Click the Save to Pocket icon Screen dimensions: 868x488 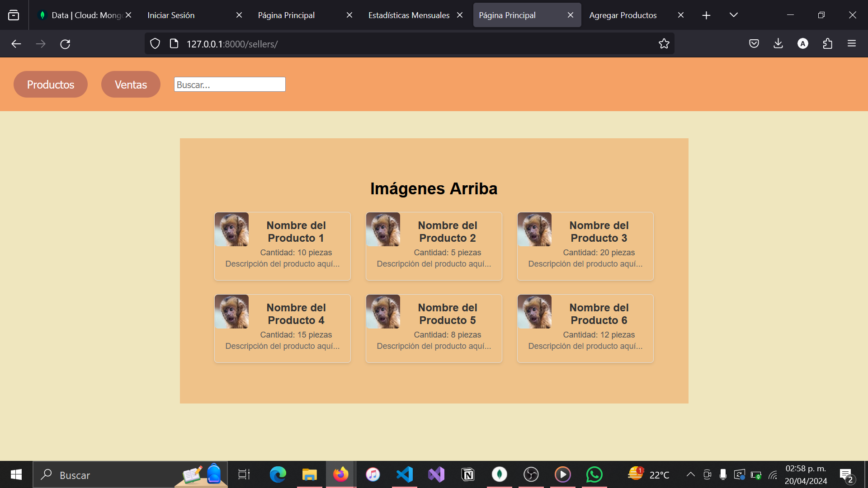(754, 44)
